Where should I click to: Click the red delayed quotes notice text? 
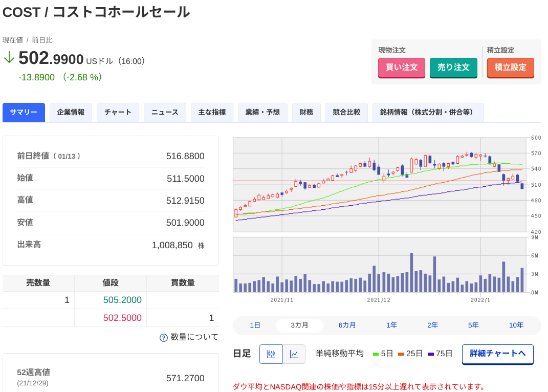(359, 387)
